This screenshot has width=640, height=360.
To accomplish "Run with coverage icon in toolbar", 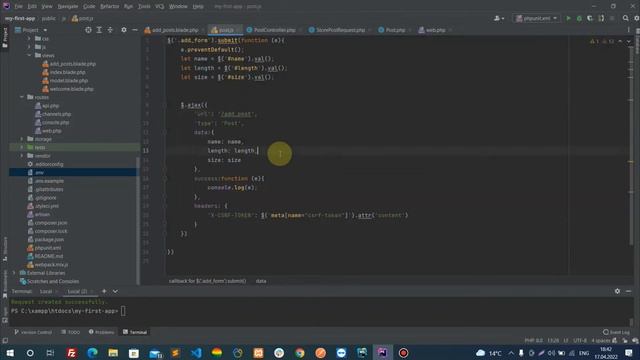I will [590, 18].
